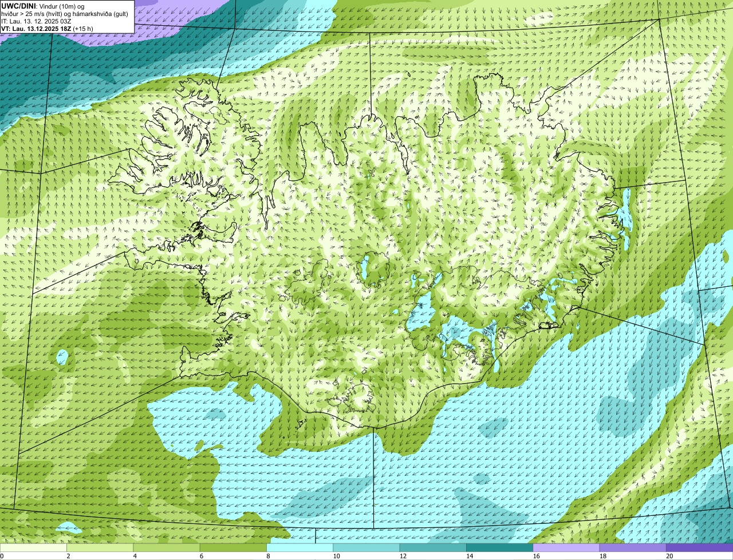Click the scale label "14"
Viewport: 733px width, 560px height.
tap(469, 556)
